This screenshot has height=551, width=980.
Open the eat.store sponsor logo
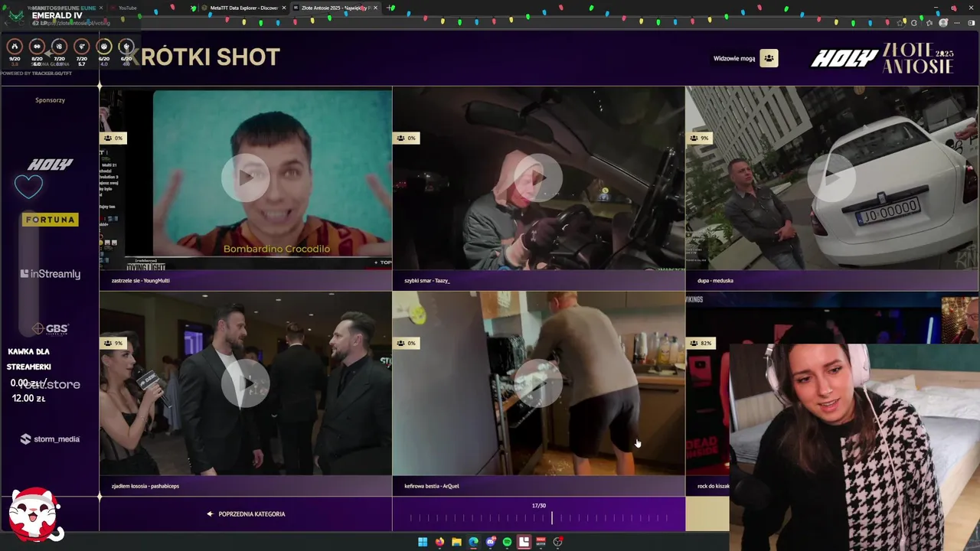click(51, 384)
